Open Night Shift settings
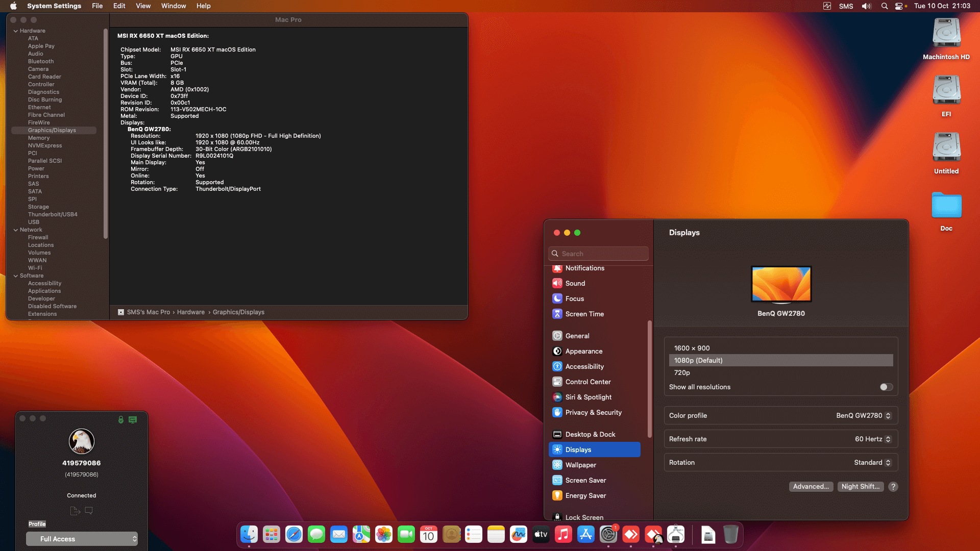The height and width of the screenshot is (551, 980). (x=861, y=486)
